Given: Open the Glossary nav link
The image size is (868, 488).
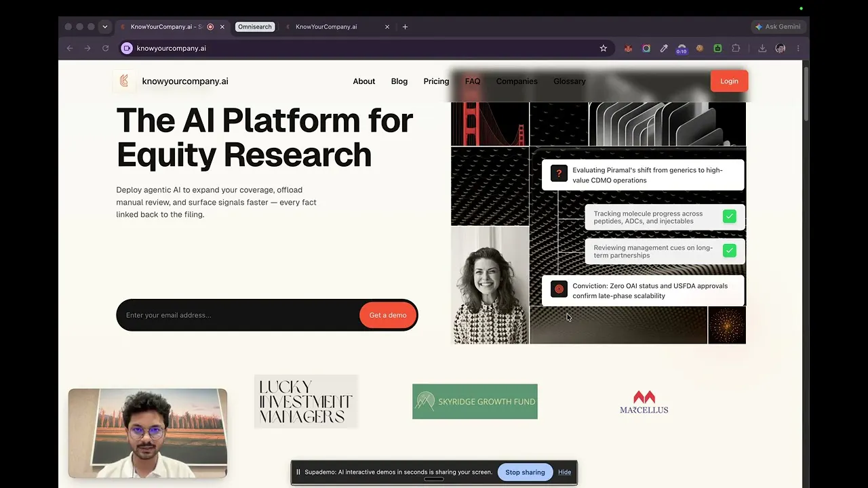Looking at the screenshot, I should 570,81.
